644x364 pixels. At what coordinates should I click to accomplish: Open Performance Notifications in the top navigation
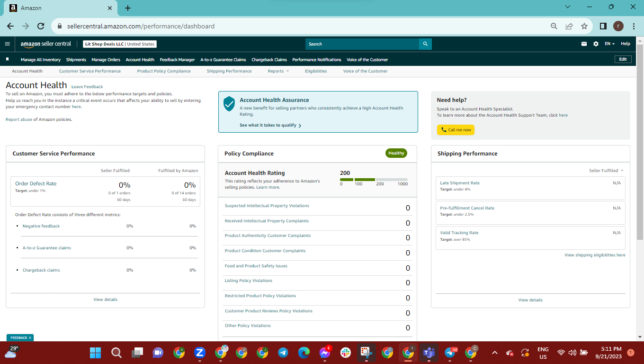click(317, 60)
